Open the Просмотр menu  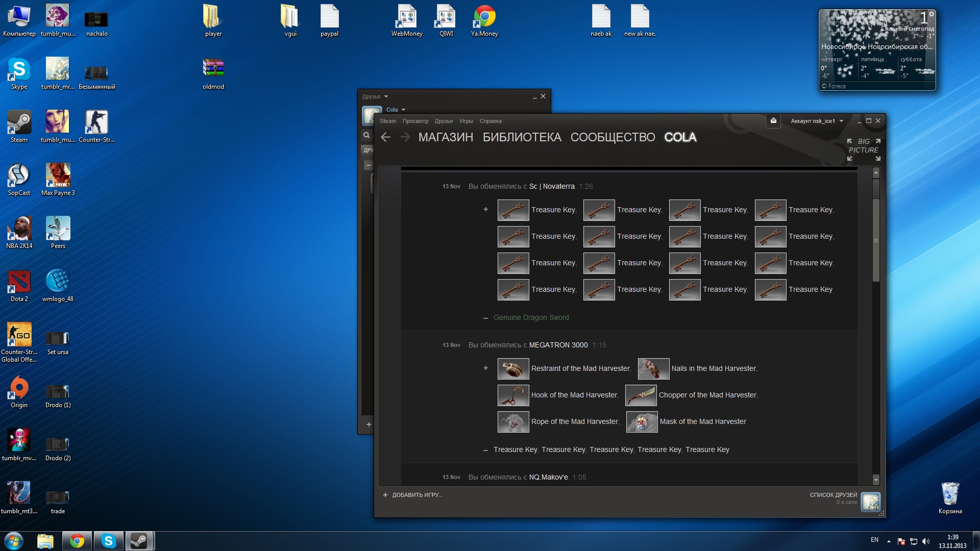[415, 121]
